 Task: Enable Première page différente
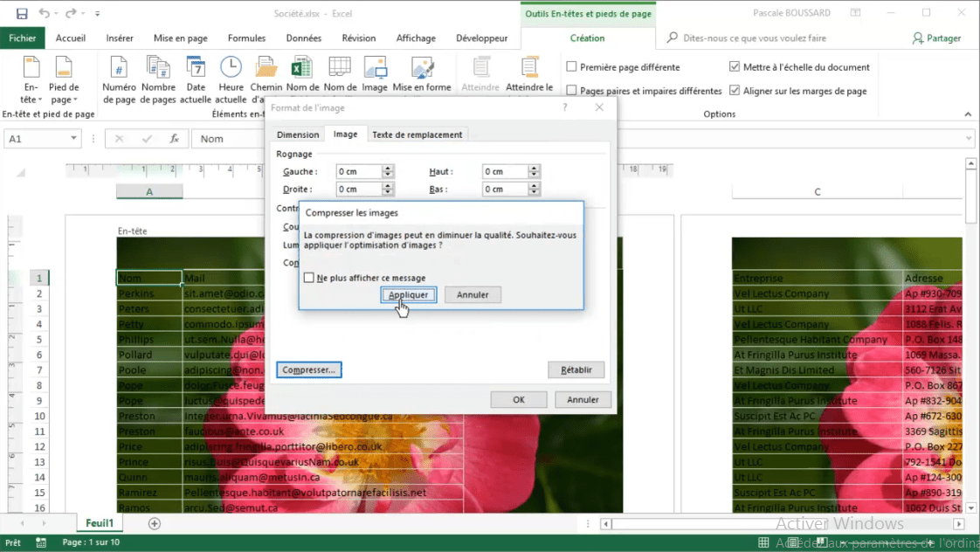click(570, 66)
